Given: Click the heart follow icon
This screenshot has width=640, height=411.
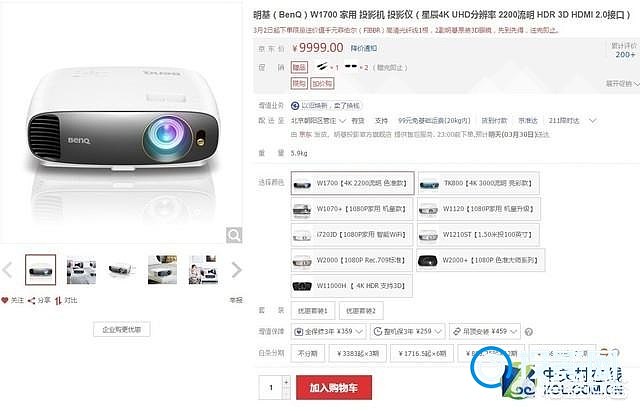Looking at the screenshot, I should click(4, 300).
